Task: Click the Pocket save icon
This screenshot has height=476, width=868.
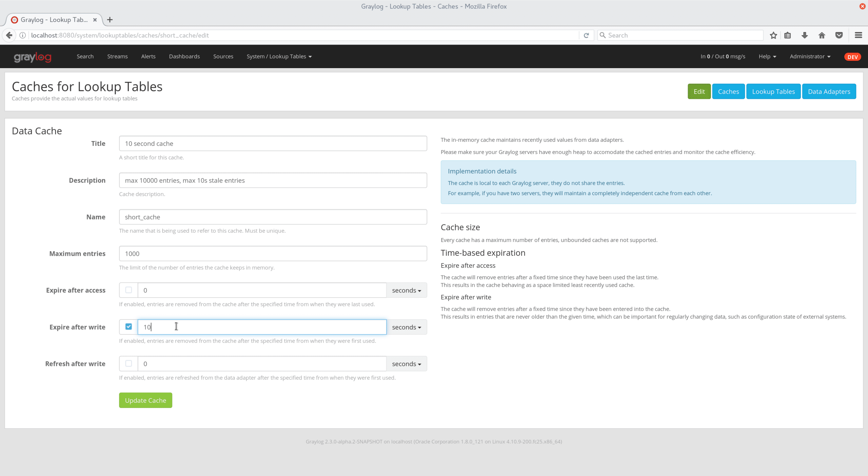Action: (x=839, y=35)
